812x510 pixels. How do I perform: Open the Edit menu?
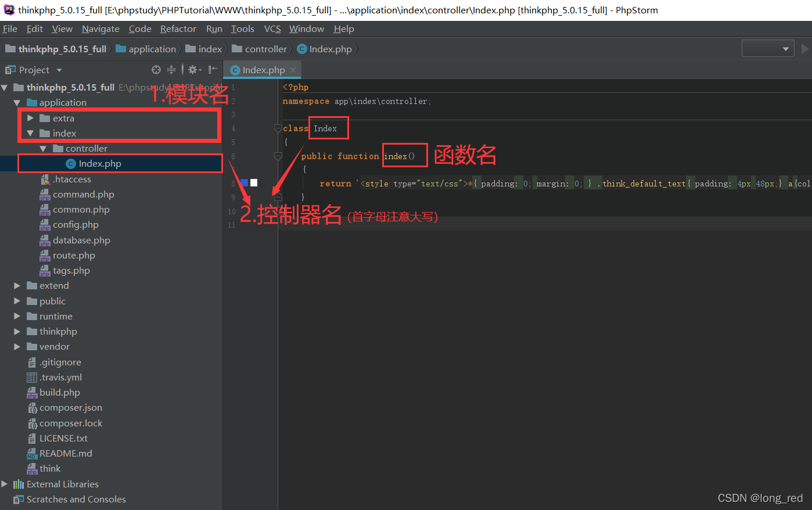coord(35,29)
